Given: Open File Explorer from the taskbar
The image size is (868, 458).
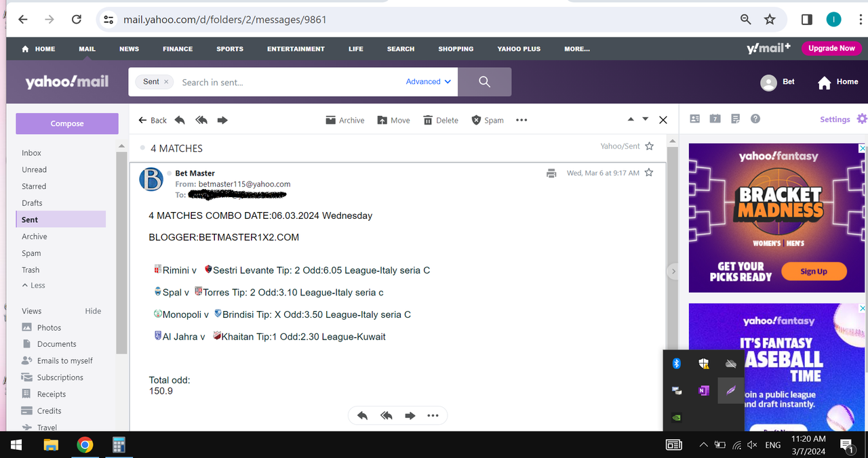Looking at the screenshot, I should [51, 444].
